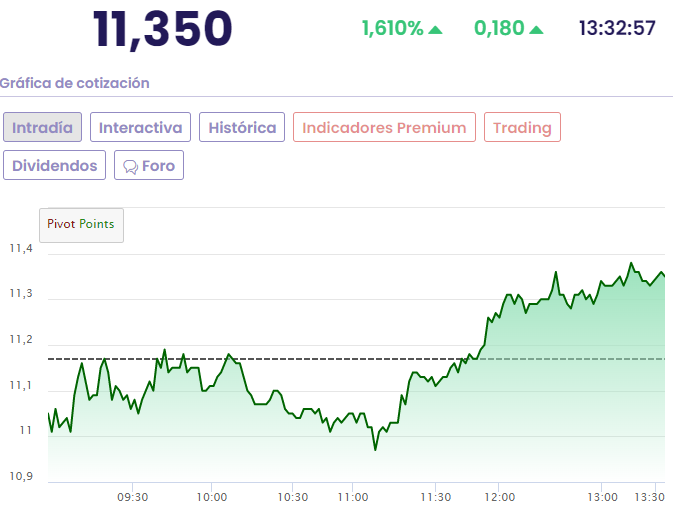The width and height of the screenshot is (673, 520).
Task: Open Indicadores Premium
Action: (384, 128)
